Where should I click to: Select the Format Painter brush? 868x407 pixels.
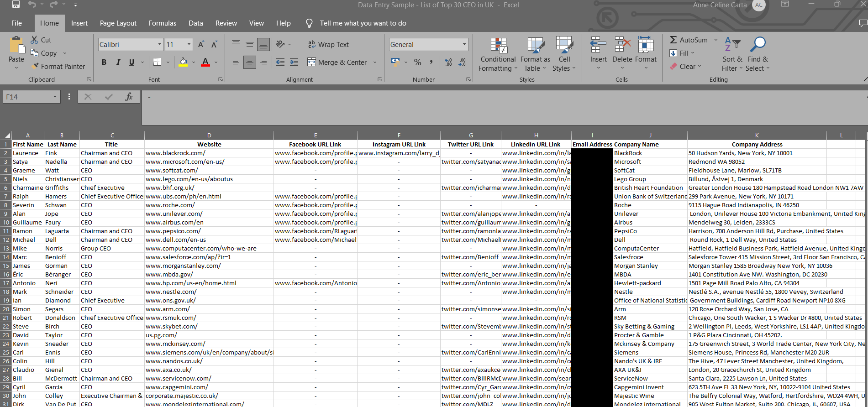[x=35, y=67]
